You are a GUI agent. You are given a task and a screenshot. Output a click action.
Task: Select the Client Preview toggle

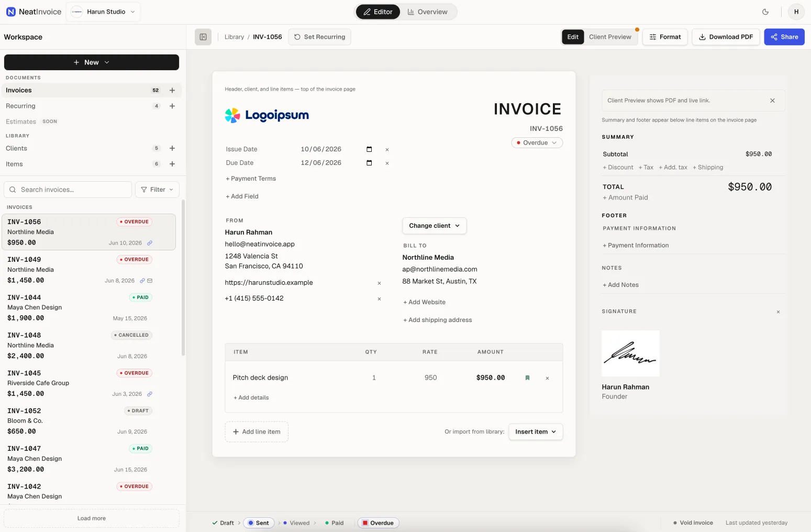(610, 37)
